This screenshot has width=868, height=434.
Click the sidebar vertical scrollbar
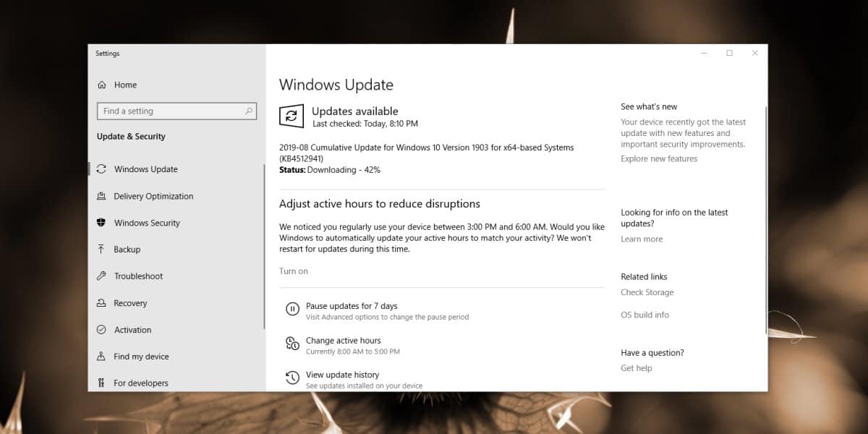coord(264,246)
